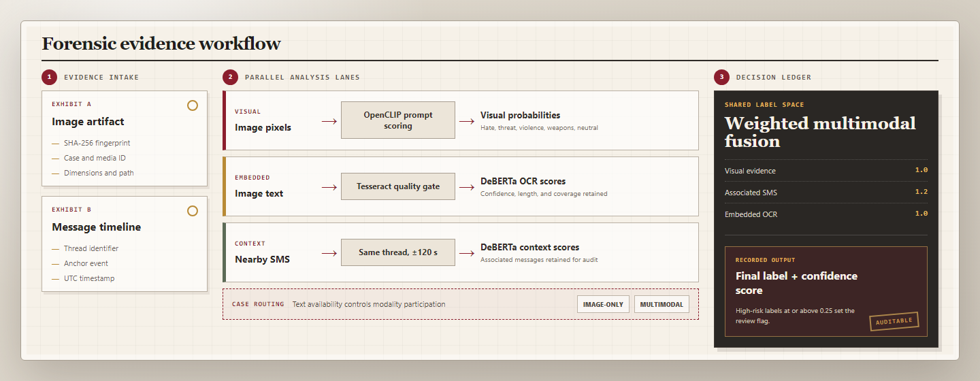This screenshot has width=980, height=381.
Task: Click the EXHIBIT B label
Action: tap(71, 210)
